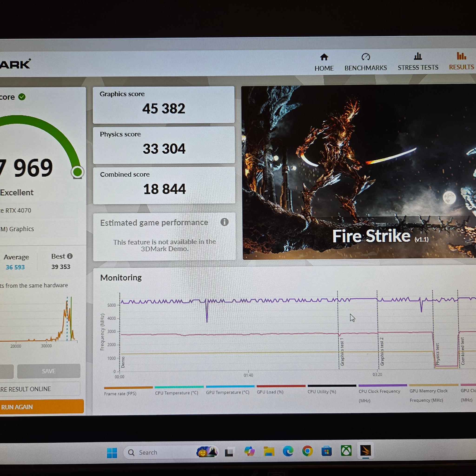Click the Monitoring heading
Image resolution: width=476 pixels, height=476 pixels.
coord(121,278)
